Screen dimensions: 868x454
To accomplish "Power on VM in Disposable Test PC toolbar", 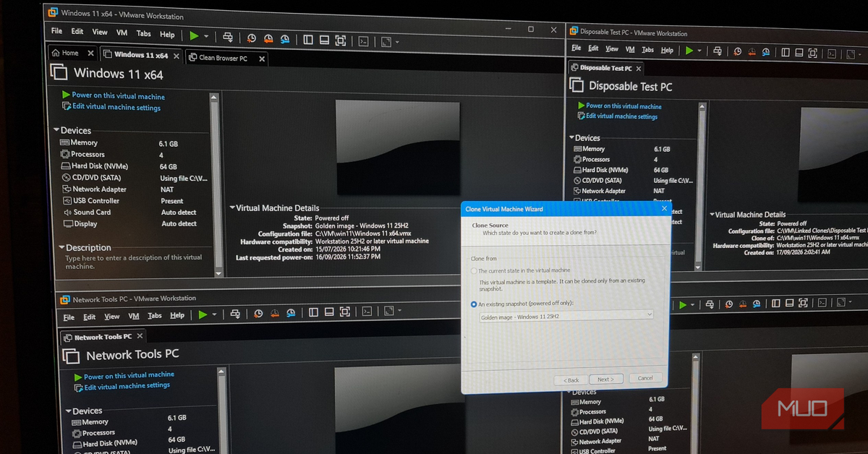I will [x=689, y=51].
